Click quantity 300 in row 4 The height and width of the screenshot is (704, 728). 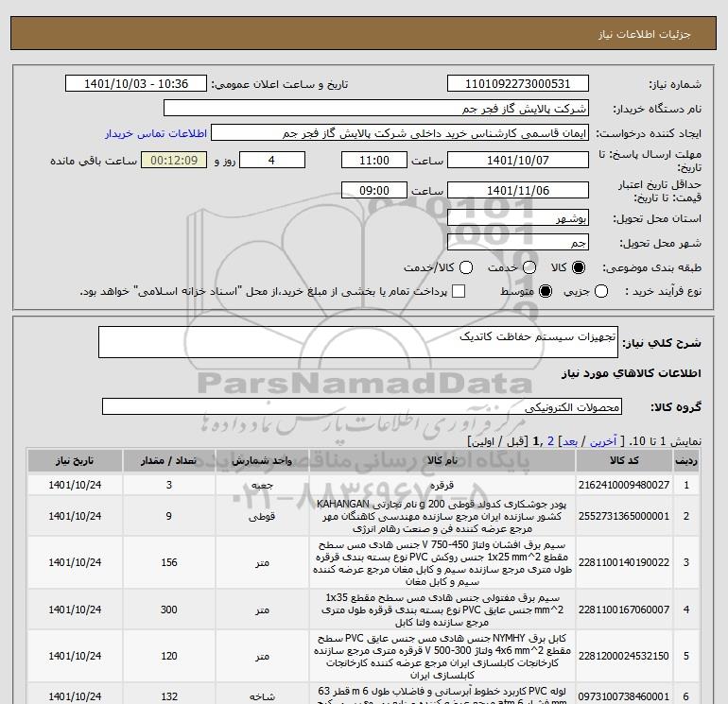pos(169,610)
